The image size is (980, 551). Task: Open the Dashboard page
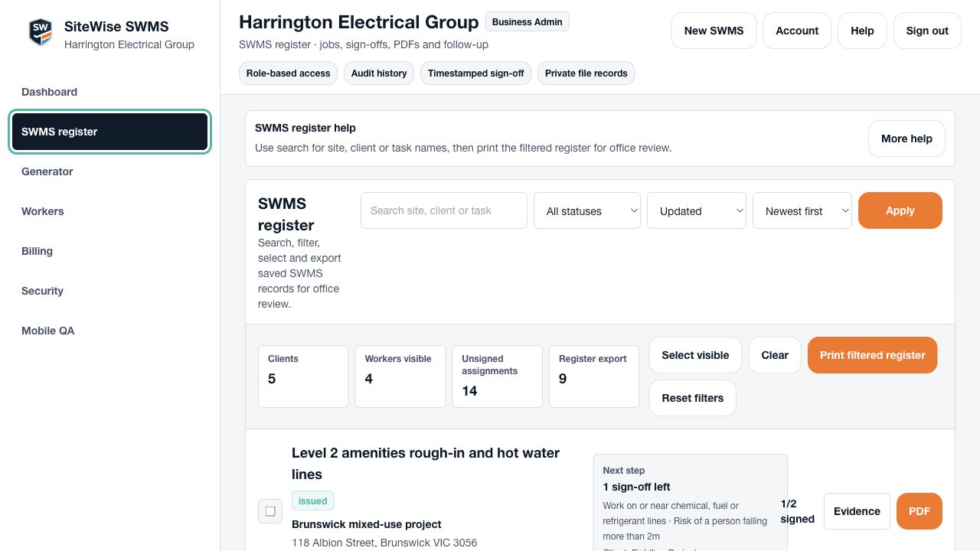pyautogui.click(x=110, y=92)
